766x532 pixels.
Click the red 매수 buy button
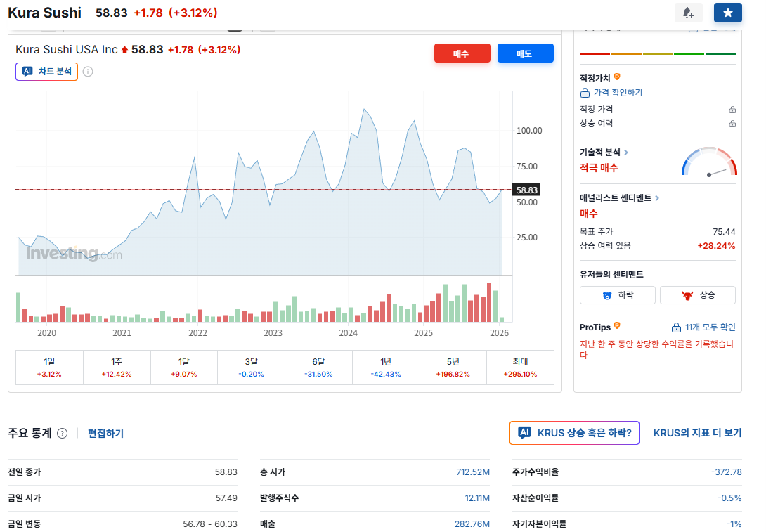[x=462, y=53]
